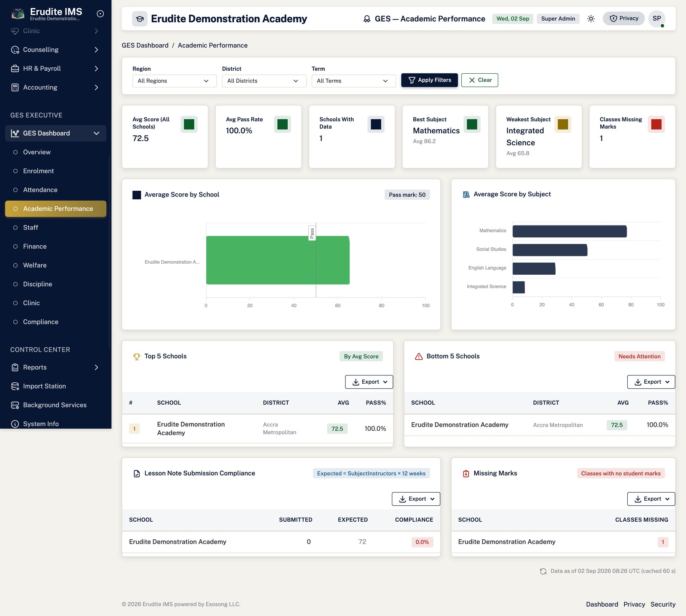
Task: Click the Clear filters button
Action: (480, 80)
